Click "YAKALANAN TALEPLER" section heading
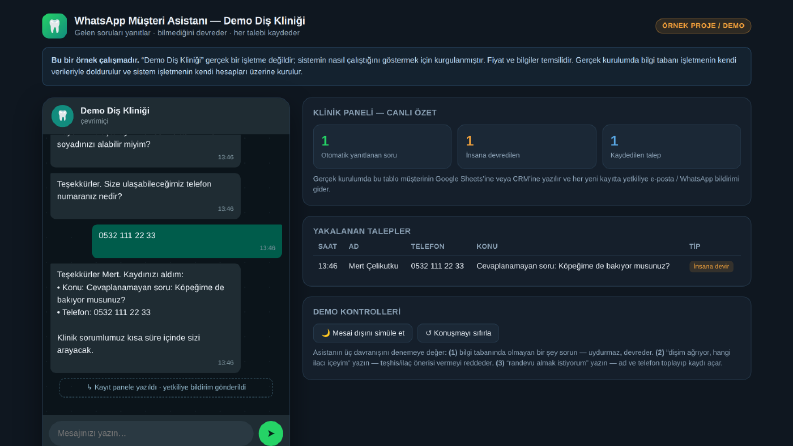The height and width of the screenshot is (446, 793). click(362, 231)
